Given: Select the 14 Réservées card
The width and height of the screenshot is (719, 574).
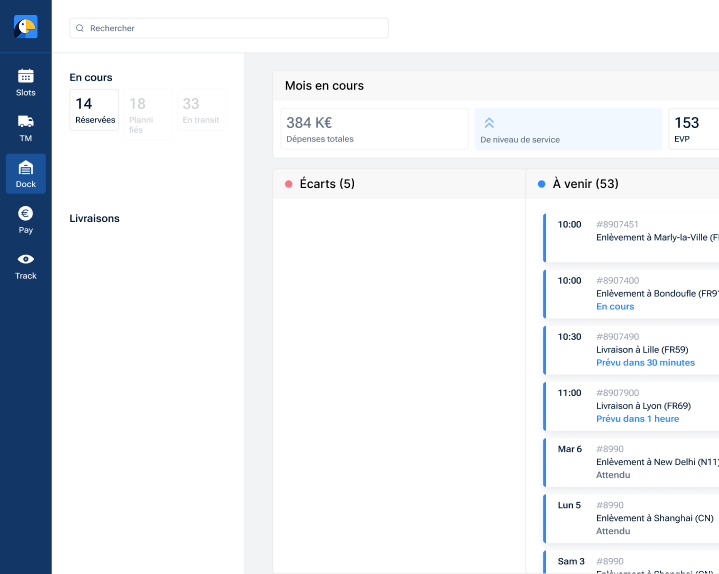Looking at the screenshot, I should (x=94, y=110).
